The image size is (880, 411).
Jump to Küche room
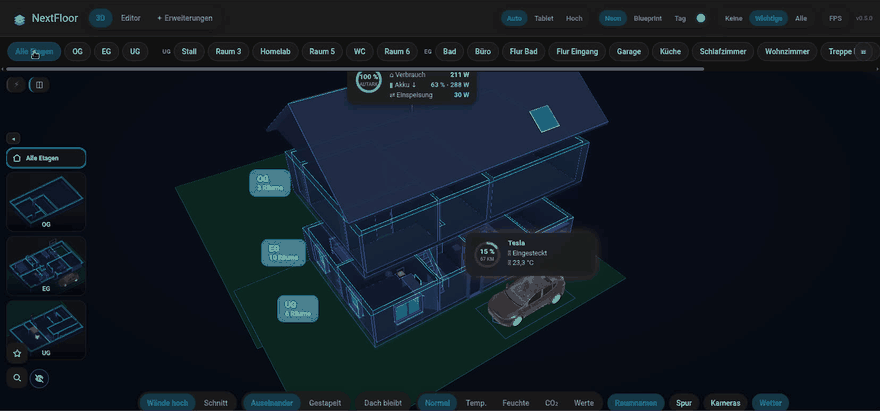[671, 52]
